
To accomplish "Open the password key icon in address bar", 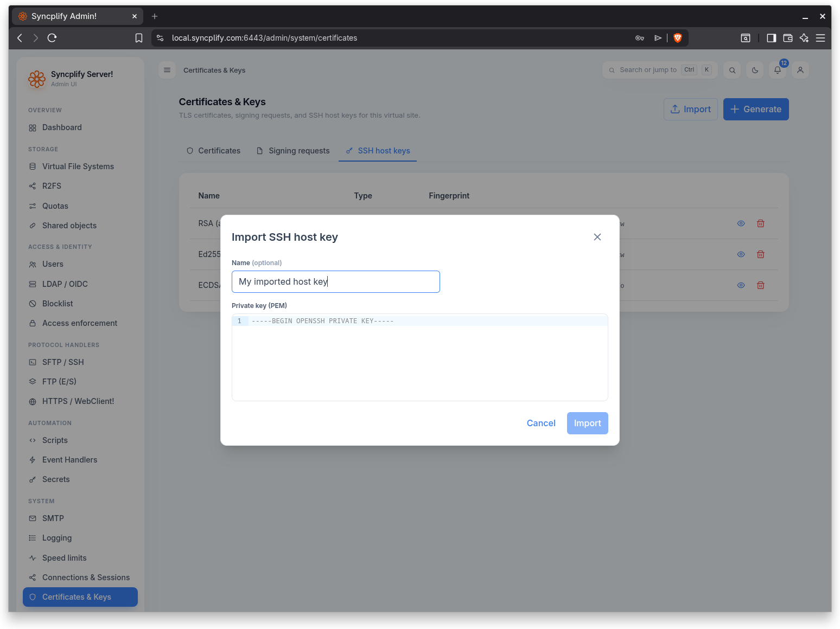I will click(640, 38).
